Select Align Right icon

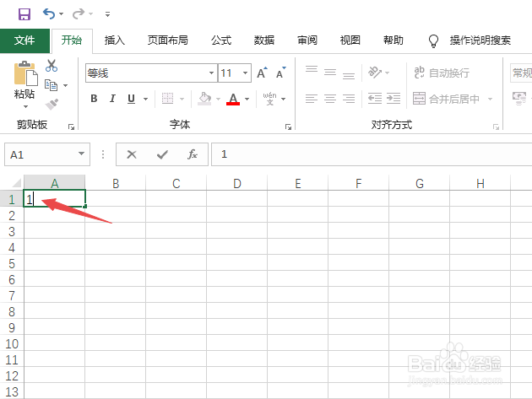[x=349, y=99]
